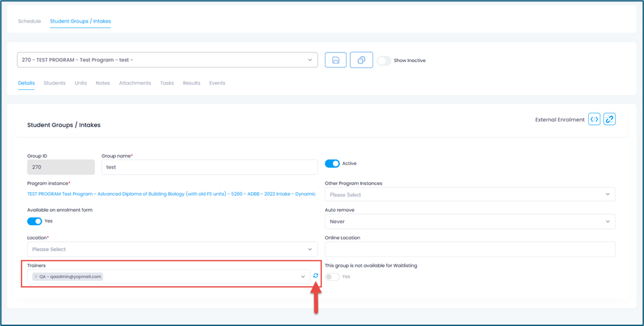
Task: Switch to the Schedule tab
Action: (x=29, y=21)
